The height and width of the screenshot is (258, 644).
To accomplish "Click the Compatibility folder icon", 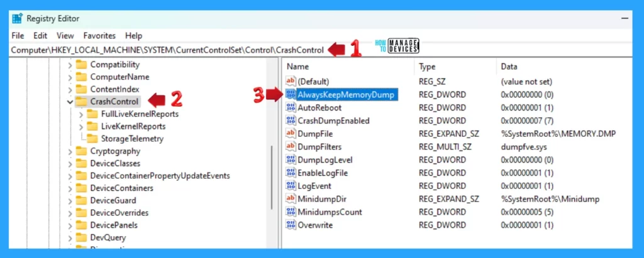I will tap(81, 65).
